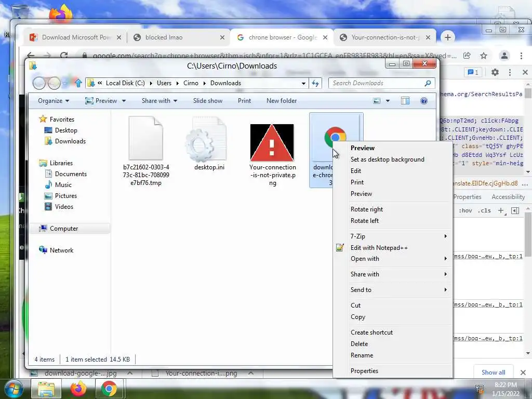Select the .tmp file icon
Screen dimensions: 532x399
click(146, 138)
